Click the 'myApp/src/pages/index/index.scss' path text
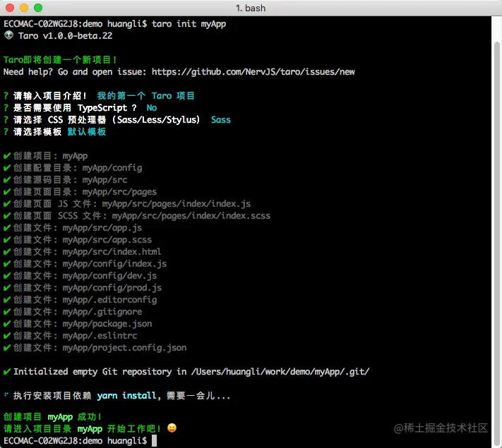 pyautogui.click(x=191, y=216)
